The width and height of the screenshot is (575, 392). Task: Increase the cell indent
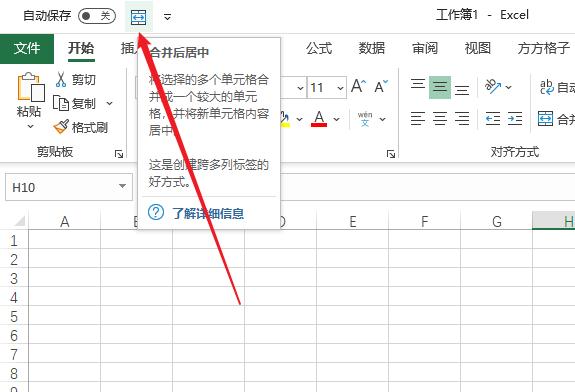point(515,119)
